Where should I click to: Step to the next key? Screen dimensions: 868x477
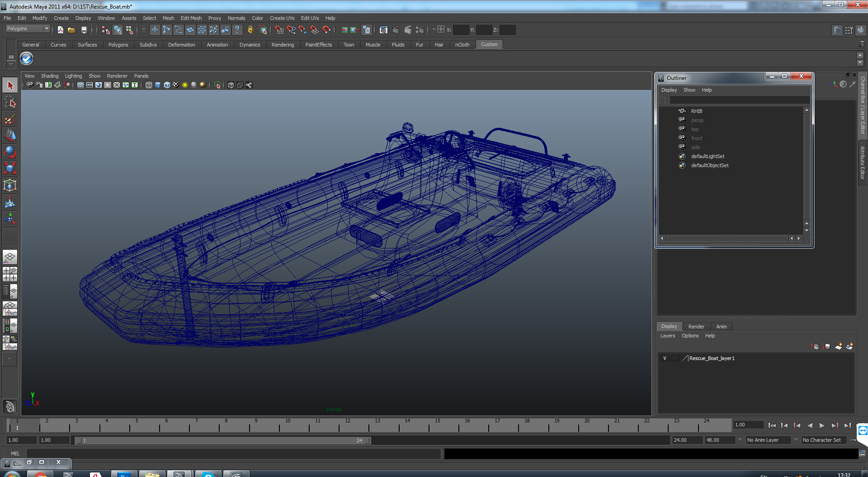[835, 426]
